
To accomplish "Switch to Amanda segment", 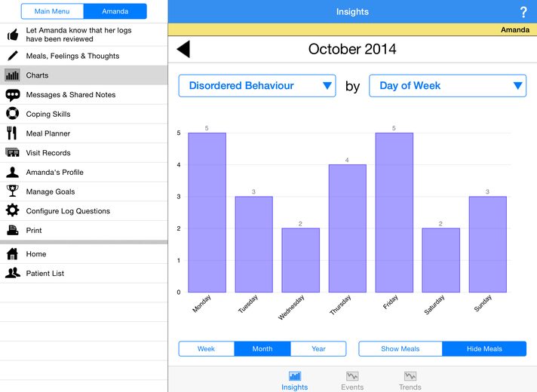I will [115, 11].
